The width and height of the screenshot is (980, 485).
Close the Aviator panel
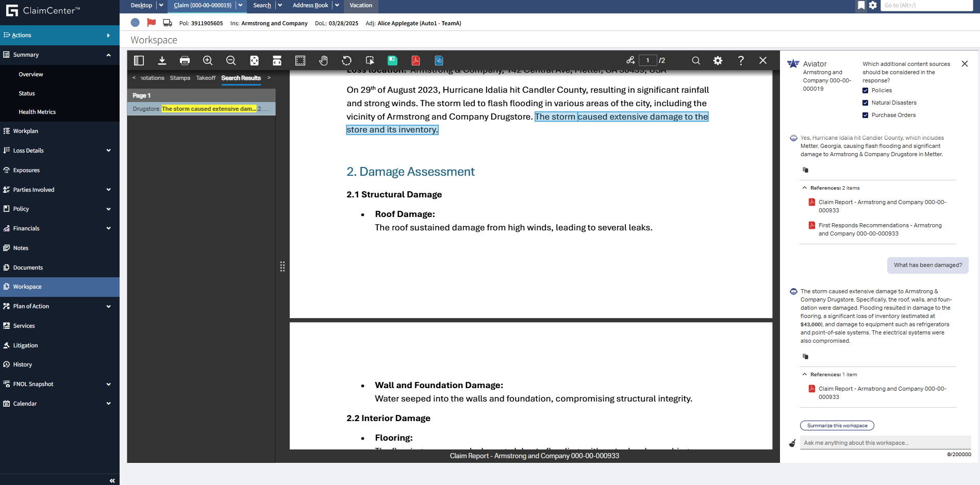[x=965, y=64]
